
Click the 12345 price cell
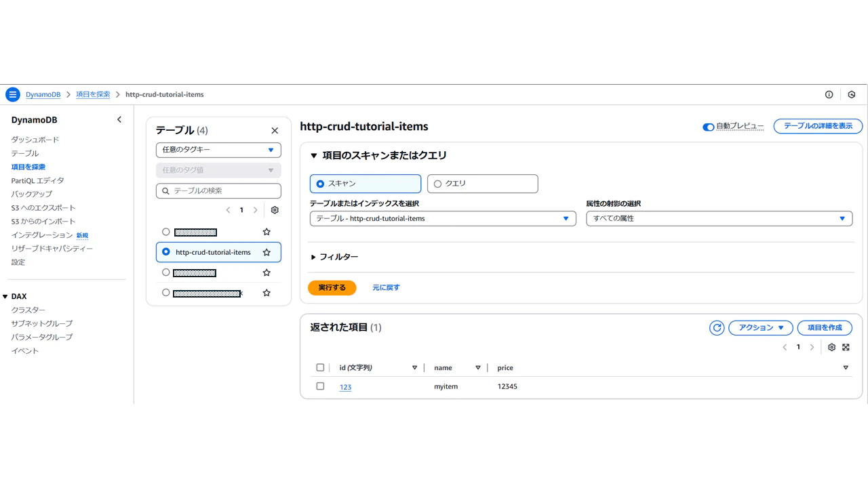[x=507, y=387]
